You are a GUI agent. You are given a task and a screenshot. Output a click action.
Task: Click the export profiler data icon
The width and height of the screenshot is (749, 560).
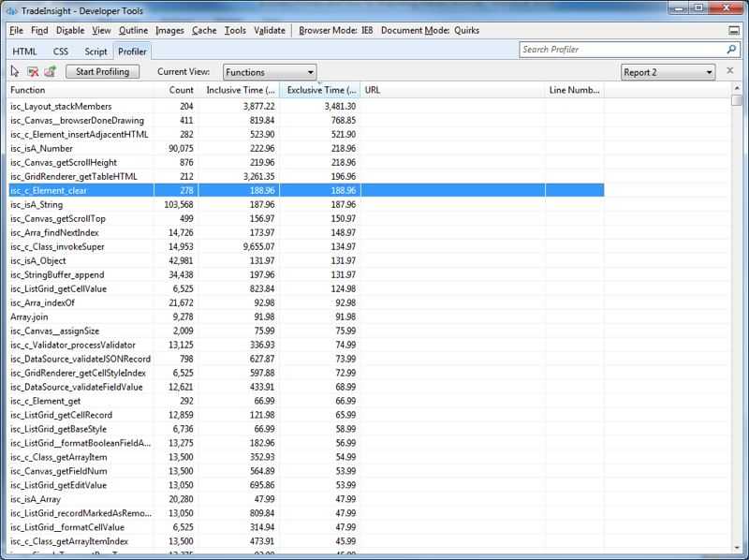click(50, 71)
